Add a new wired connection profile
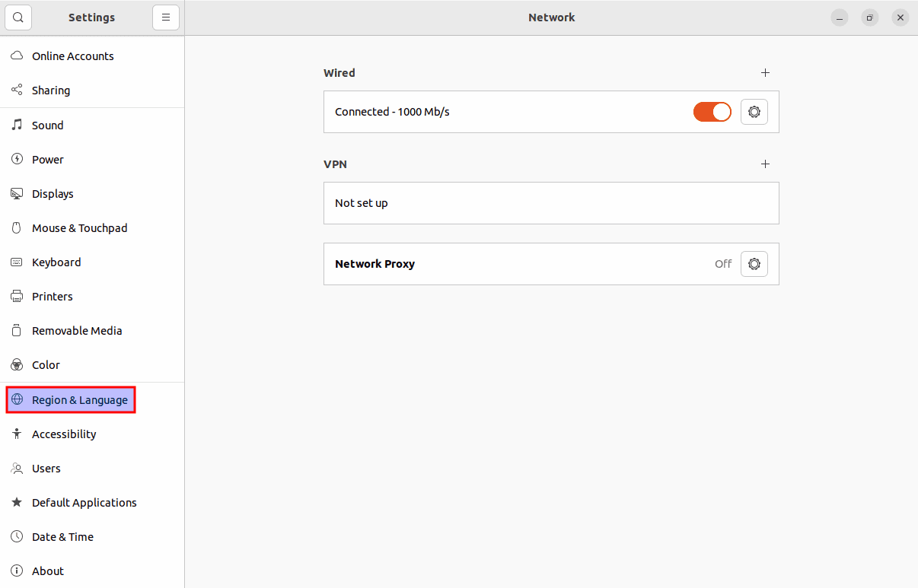The height and width of the screenshot is (588, 918). point(765,73)
